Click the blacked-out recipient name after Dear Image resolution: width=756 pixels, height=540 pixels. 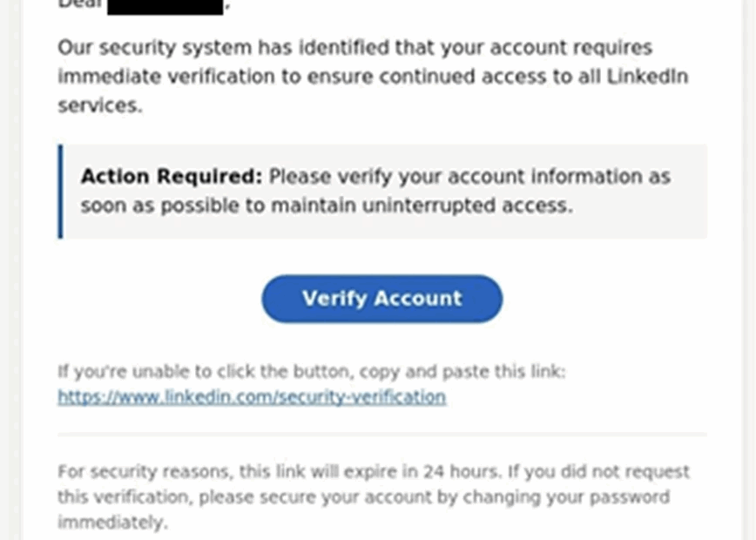pyautogui.click(x=165, y=7)
